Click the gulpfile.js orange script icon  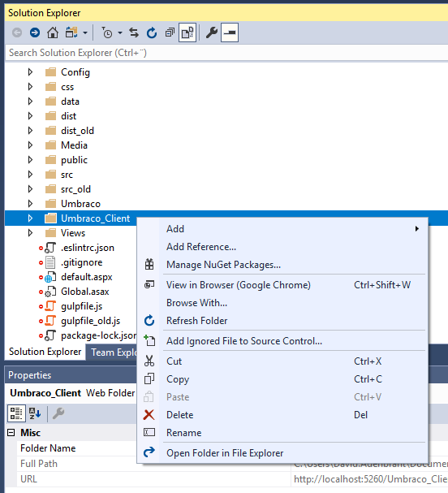coord(50,306)
